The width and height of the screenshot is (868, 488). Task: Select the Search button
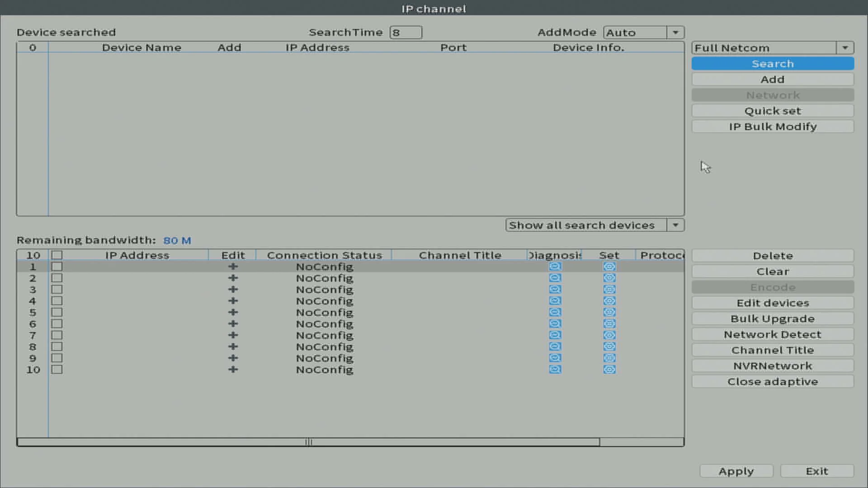(773, 64)
